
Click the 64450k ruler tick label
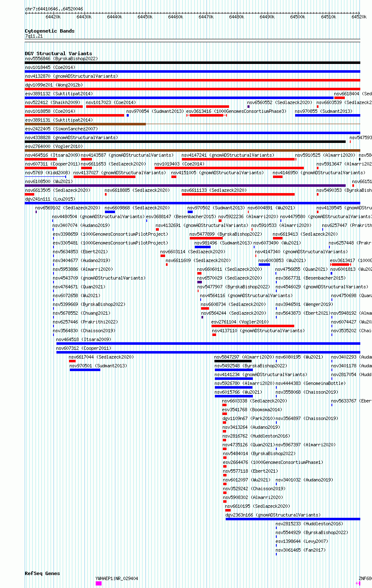[x=145, y=17]
